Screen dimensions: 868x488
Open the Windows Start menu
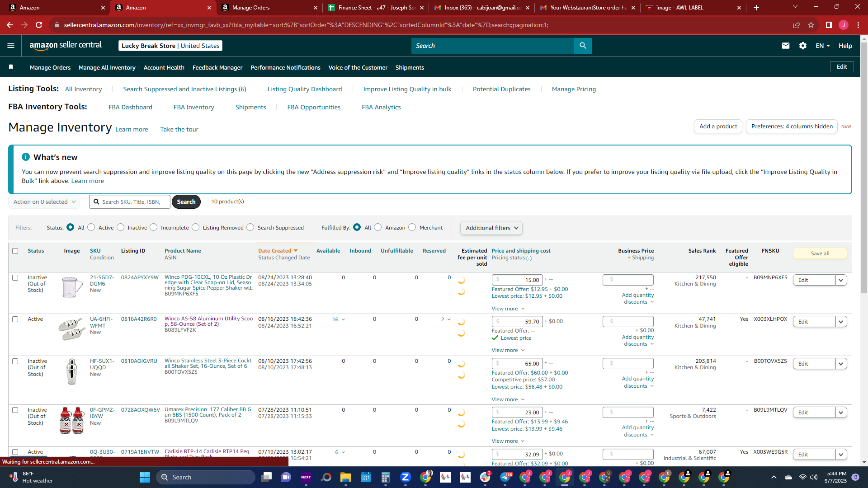tap(145, 477)
